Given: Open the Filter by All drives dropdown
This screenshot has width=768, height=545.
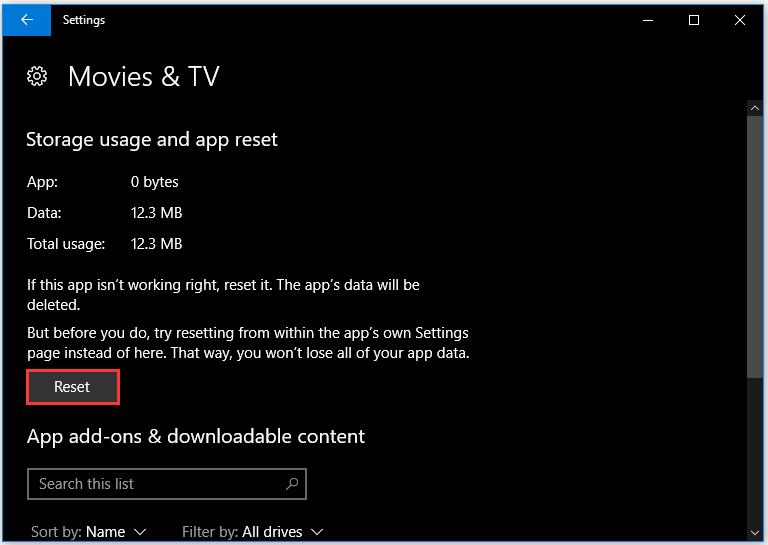Looking at the screenshot, I should [x=253, y=532].
